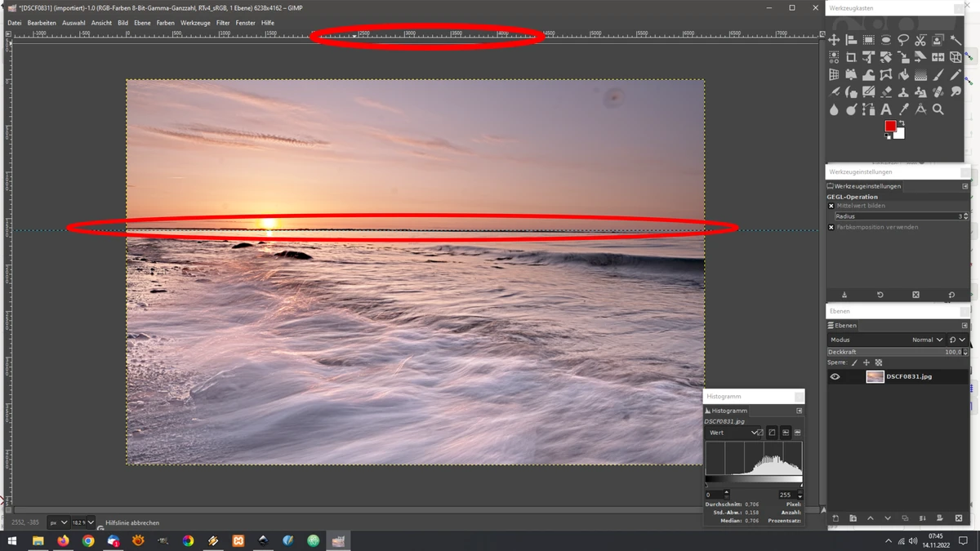Image resolution: width=980 pixels, height=551 pixels.
Task: Toggle Farbkomposition verwenden checkbox
Action: pos(831,227)
